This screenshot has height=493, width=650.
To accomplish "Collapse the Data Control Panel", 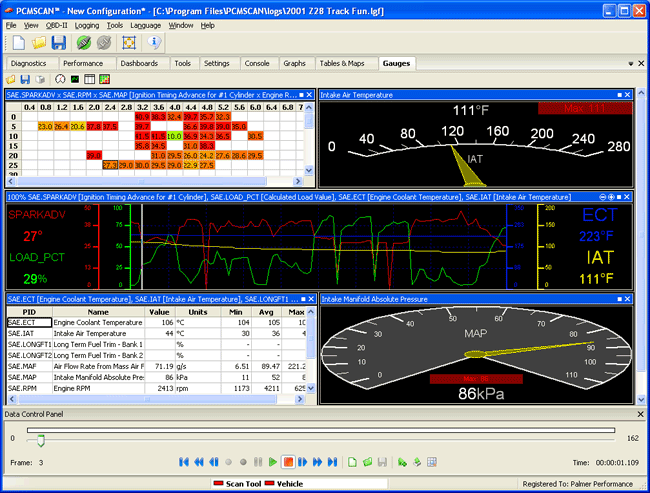I will coord(639,413).
